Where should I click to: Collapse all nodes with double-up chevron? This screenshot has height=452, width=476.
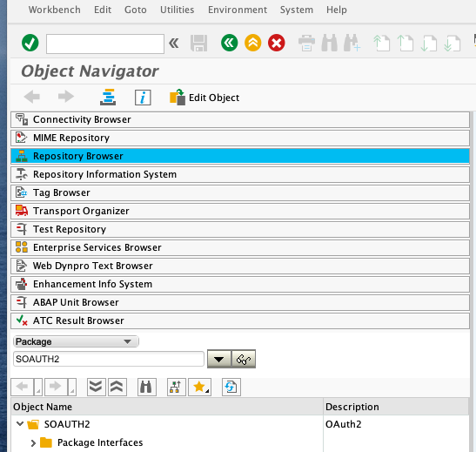(x=117, y=387)
